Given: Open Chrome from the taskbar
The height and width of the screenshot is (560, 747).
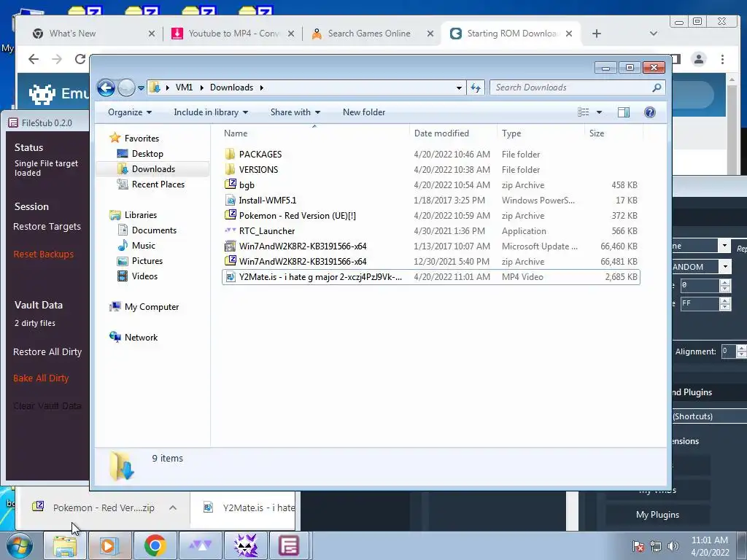Looking at the screenshot, I should 155,545.
